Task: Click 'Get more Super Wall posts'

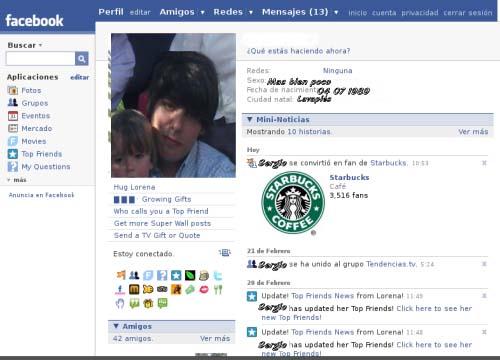Action: pyautogui.click(x=162, y=223)
